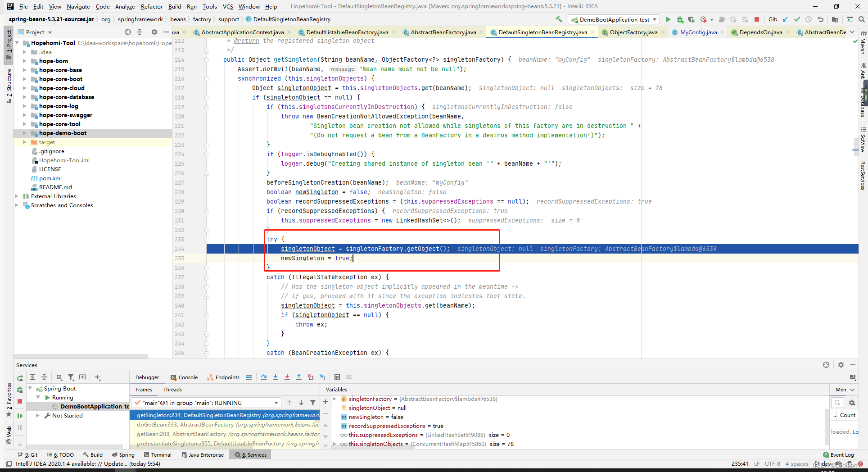This screenshot has width=868, height=472.
Task: Open Project panel settings gear
Action: [154, 32]
